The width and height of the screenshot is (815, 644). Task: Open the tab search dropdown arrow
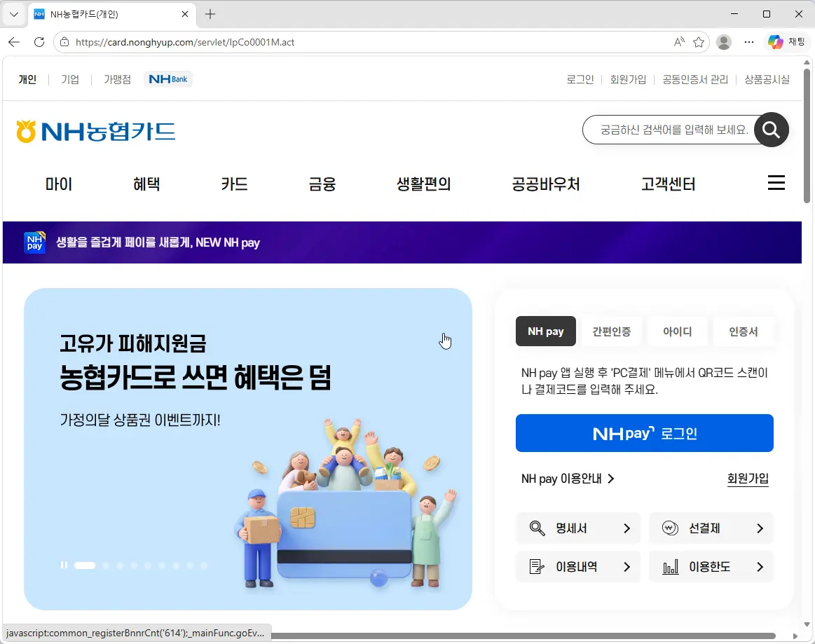click(x=14, y=14)
